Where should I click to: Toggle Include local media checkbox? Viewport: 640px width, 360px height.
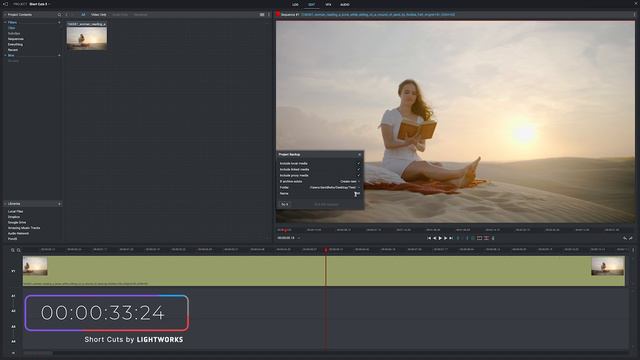tap(359, 163)
